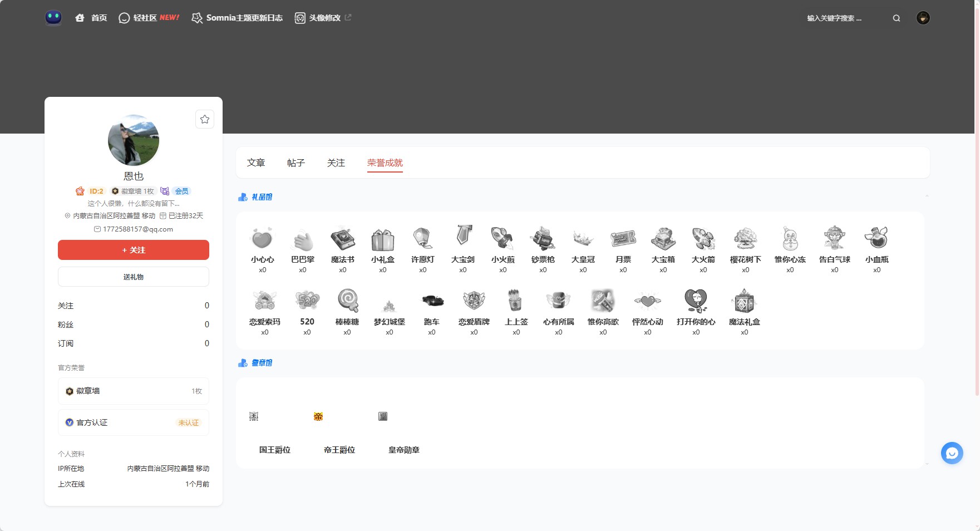Screen dimensions: 980x531
Task: Select the 惟你心冻 snowman gift
Action: [x=790, y=238]
